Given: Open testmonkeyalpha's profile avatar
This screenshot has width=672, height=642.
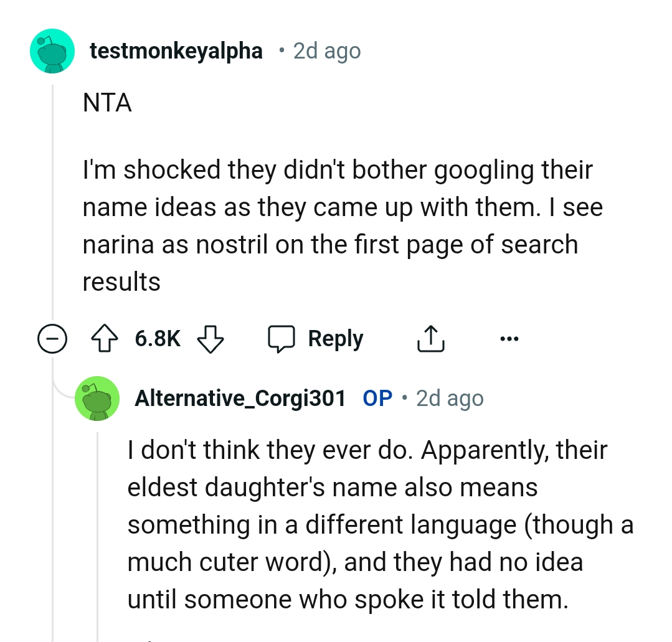Looking at the screenshot, I should click(52, 50).
